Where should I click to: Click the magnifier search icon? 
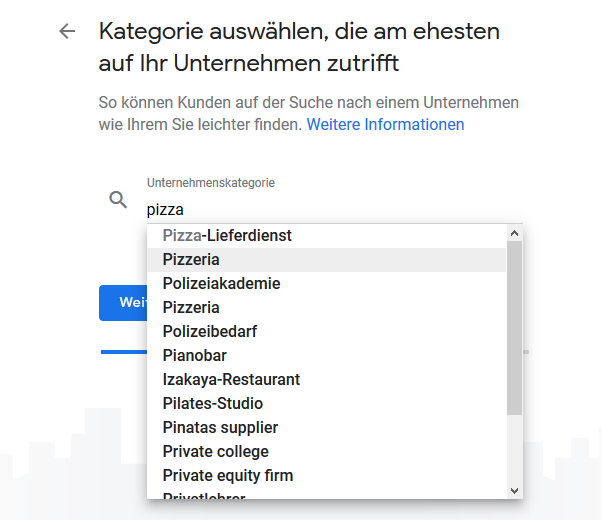(x=118, y=200)
